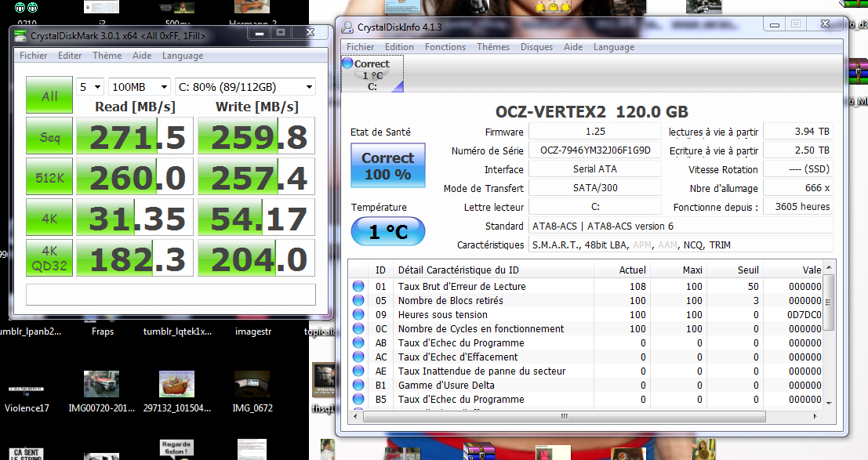Select the C: drive tab showing Correct
The image size is (868, 460).
pyautogui.click(x=372, y=74)
